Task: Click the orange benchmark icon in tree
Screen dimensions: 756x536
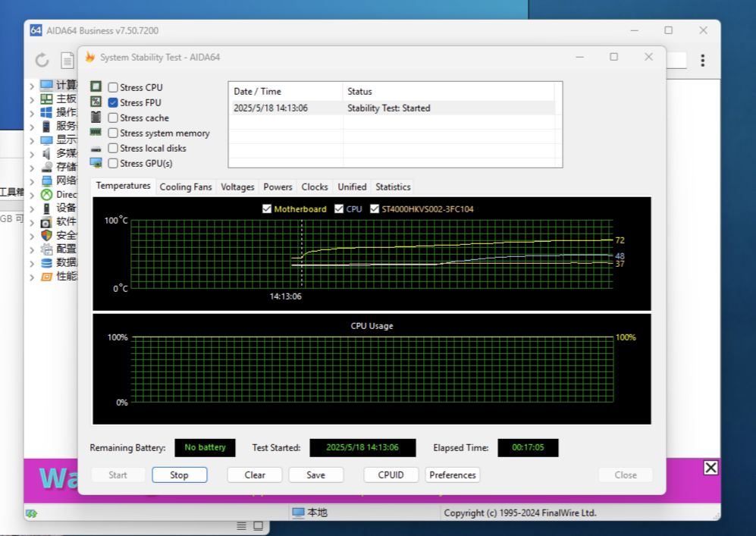Action: (x=47, y=276)
